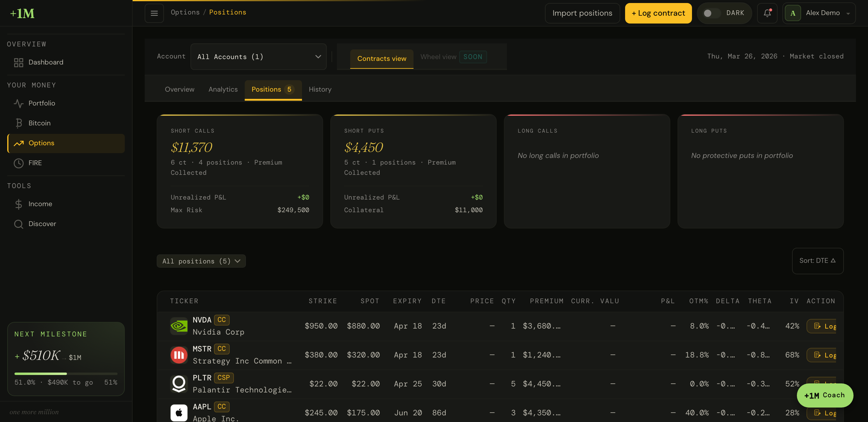868x422 pixels.
Task: Click the $11,000 Collateral value
Action: point(468,210)
